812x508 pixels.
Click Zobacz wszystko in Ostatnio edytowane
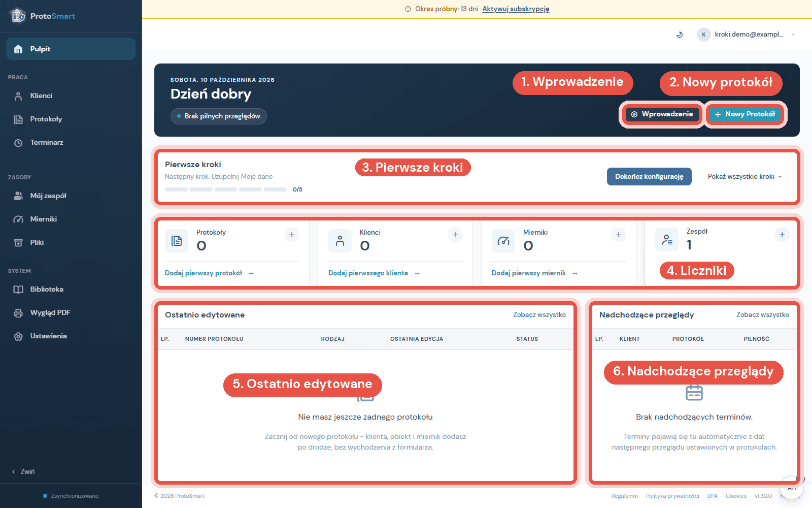coord(539,314)
